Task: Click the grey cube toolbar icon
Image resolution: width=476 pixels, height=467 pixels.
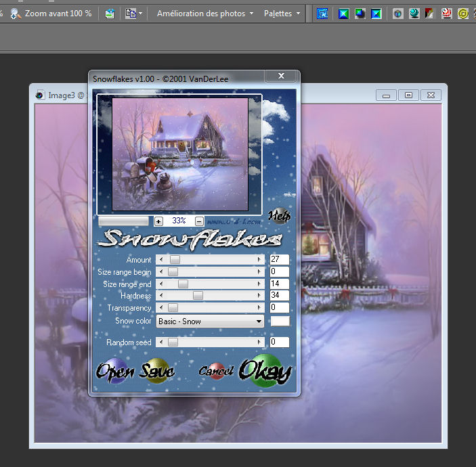Action: coord(397,14)
